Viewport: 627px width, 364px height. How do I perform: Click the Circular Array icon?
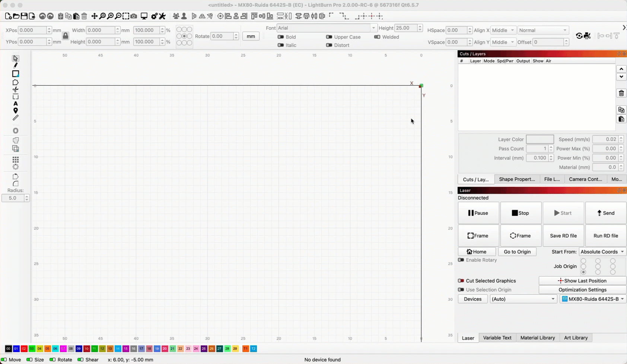[15, 166]
